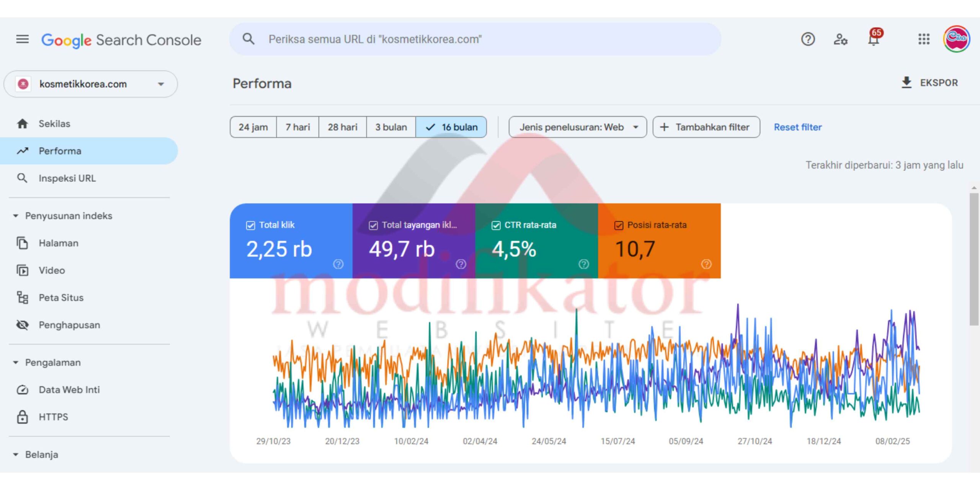980x490 pixels.
Task: Click the Penghapusan crossed-eye icon
Action: tap(22, 325)
